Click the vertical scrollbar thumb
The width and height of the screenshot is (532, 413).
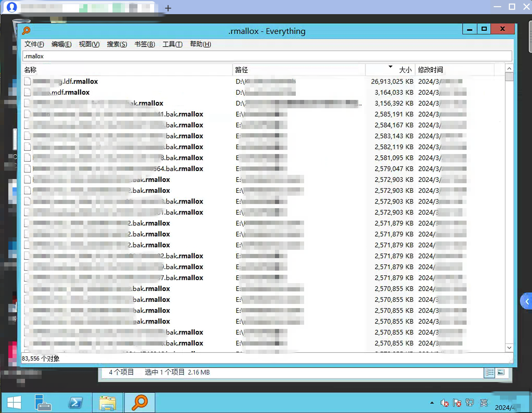509,77
